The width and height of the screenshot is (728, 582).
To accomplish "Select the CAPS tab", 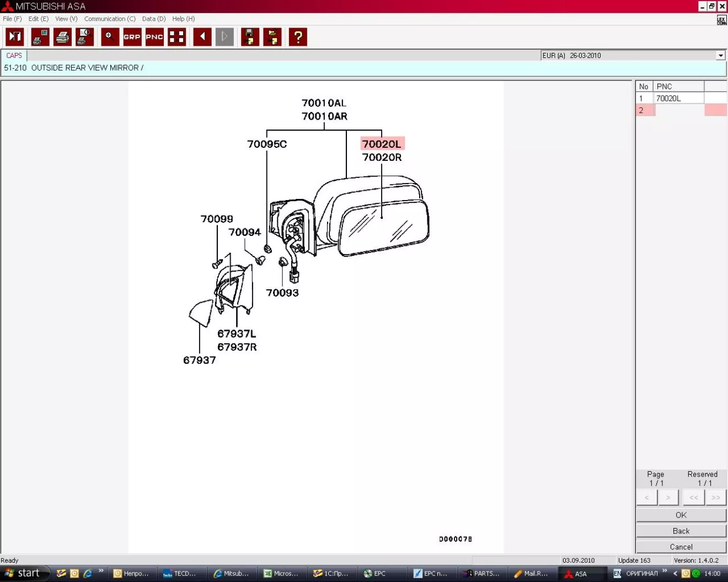I will tap(14, 56).
